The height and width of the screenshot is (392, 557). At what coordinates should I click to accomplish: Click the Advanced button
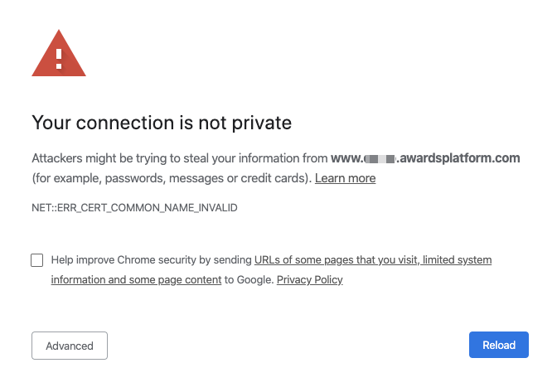pos(70,346)
